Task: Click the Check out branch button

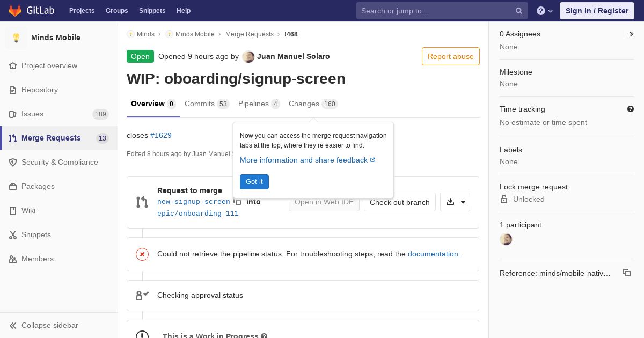Action: pos(400,202)
